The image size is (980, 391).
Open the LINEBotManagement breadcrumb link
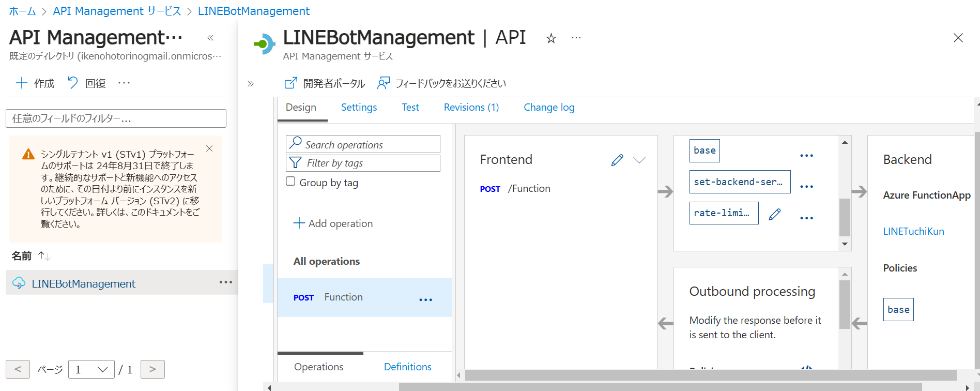point(254,11)
